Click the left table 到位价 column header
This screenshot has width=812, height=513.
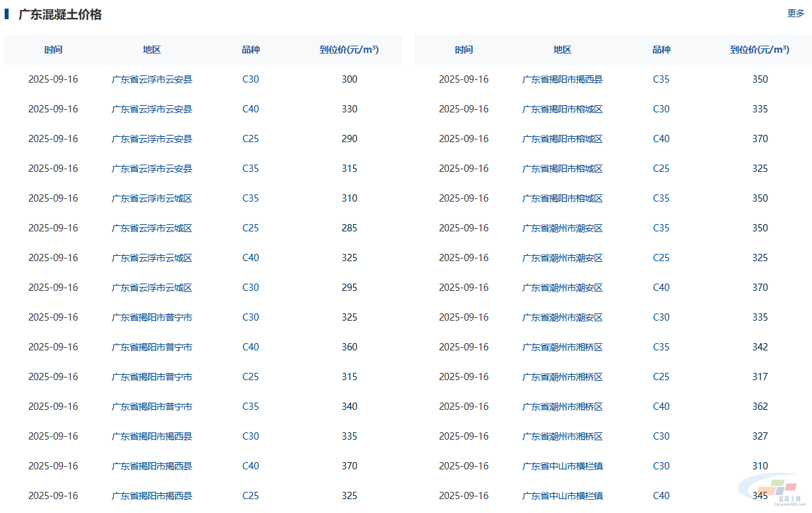click(x=349, y=50)
